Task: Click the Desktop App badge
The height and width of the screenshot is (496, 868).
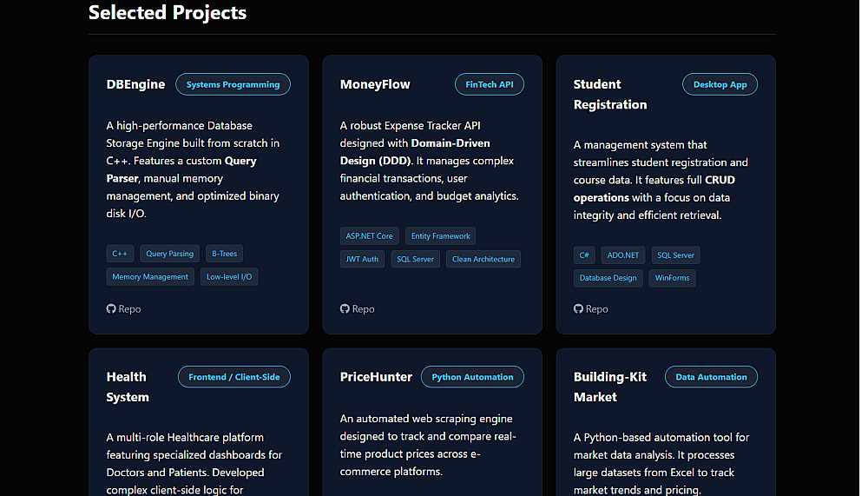Action: 720,84
